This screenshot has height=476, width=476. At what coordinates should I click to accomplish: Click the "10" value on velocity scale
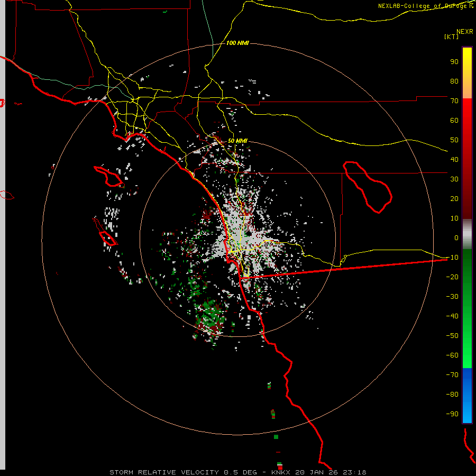pos(454,218)
